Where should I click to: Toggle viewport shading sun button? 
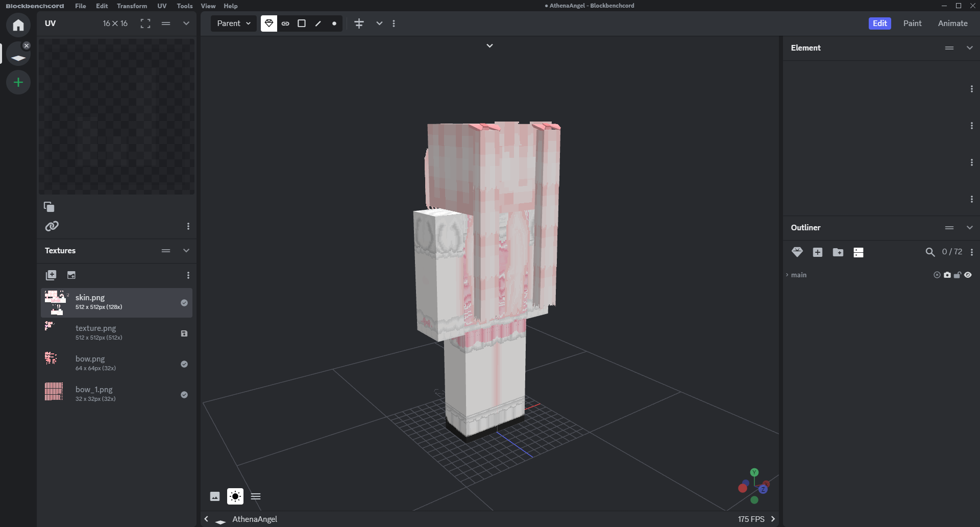pyautogui.click(x=235, y=496)
